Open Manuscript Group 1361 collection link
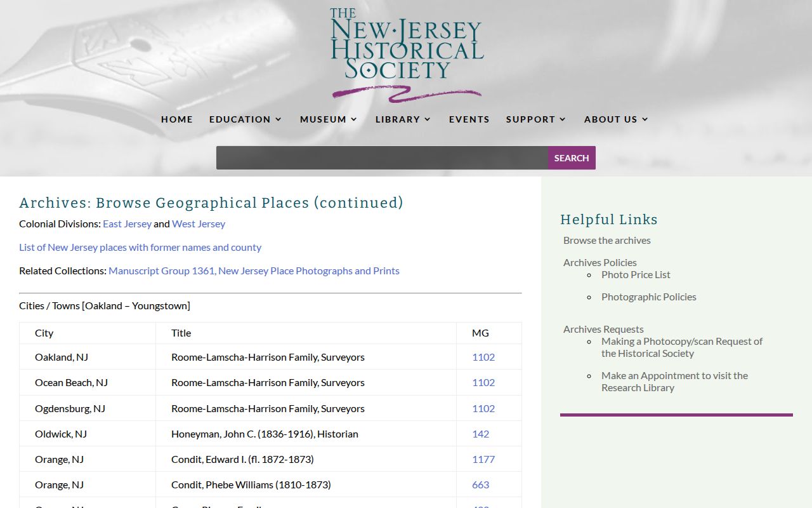This screenshot has width=812, height=508. [254, 271]
